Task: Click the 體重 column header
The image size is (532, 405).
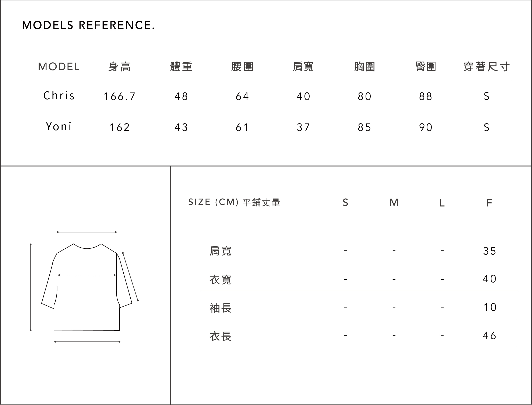Action: coord(181,67)
